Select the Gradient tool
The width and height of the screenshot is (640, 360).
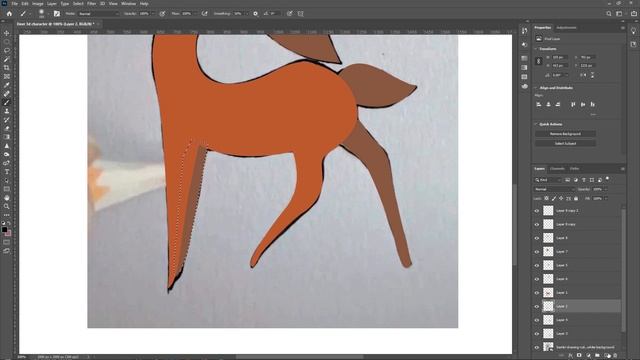tap(7, 137)
